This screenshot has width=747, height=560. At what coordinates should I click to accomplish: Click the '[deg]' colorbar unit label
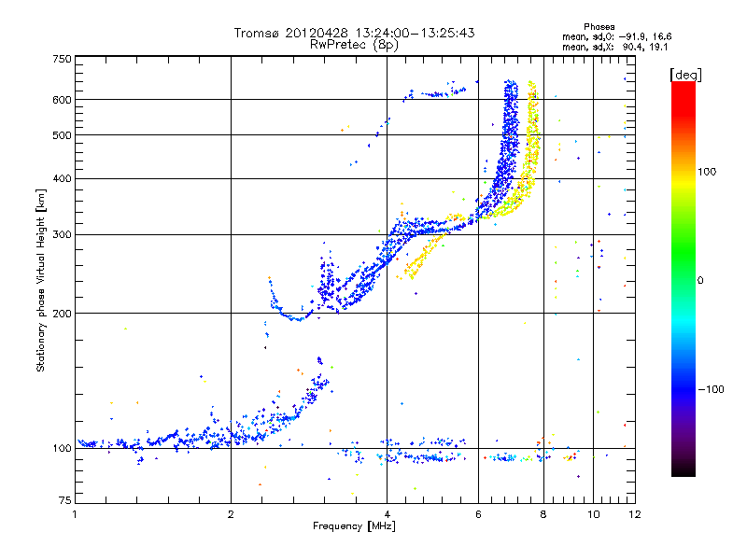[x=685, y=75]
